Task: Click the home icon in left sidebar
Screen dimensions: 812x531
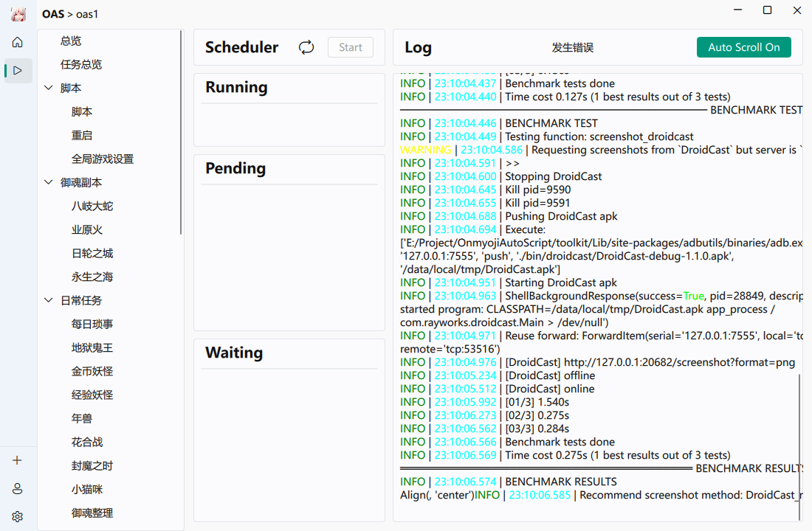Action: point(18,42)
